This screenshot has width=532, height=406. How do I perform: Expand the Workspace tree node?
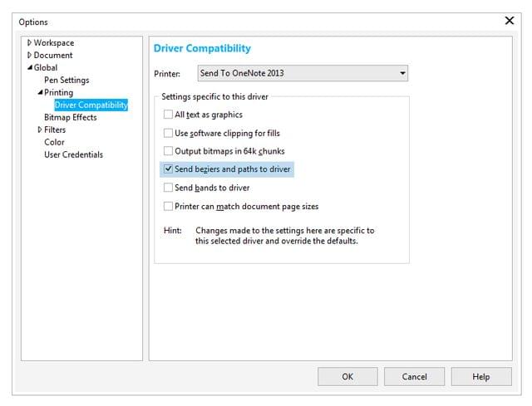point(30,43)
